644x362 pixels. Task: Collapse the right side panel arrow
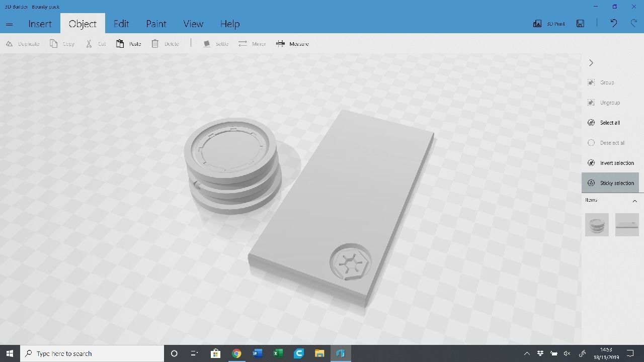pos(591,63)
